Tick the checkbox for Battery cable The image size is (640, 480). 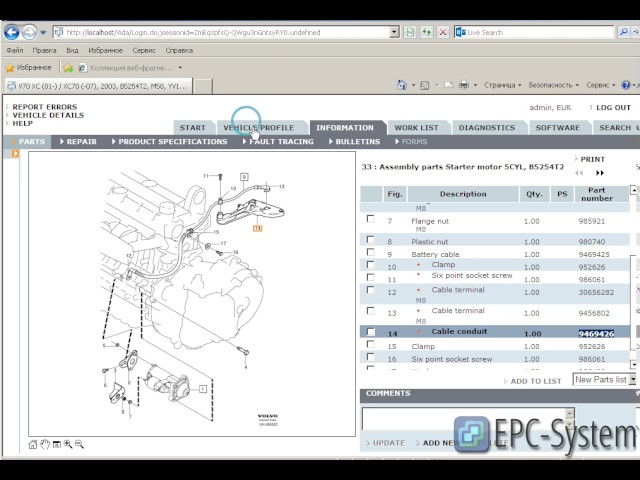(371, 254)
